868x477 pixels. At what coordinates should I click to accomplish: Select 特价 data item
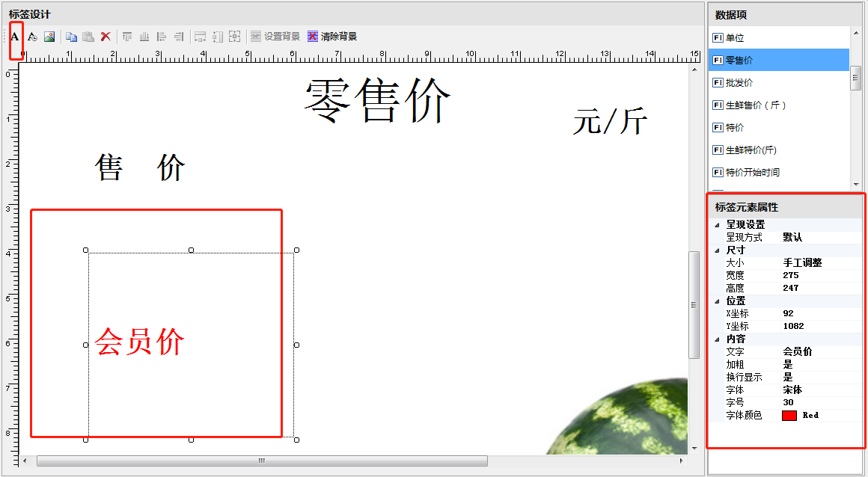tap(778, 127)
